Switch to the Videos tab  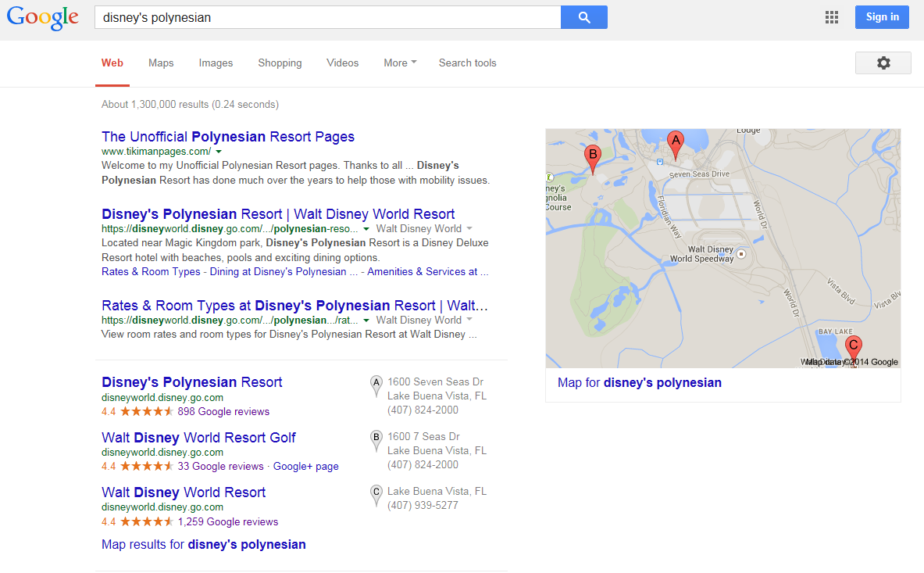click(342, 63)
